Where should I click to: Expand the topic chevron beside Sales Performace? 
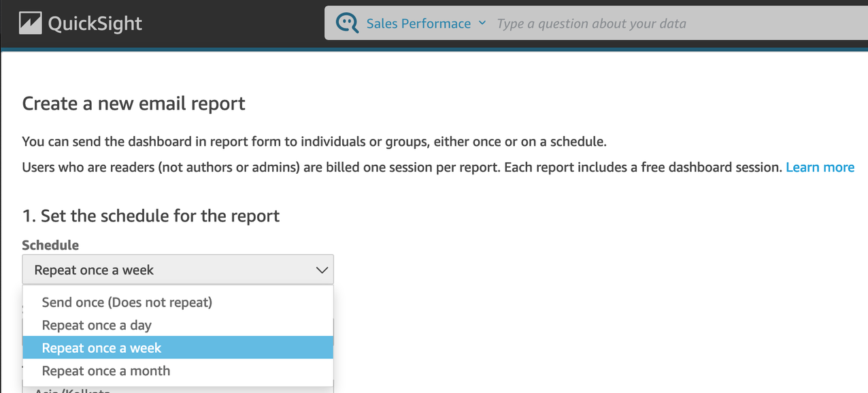tap(482, 23)
